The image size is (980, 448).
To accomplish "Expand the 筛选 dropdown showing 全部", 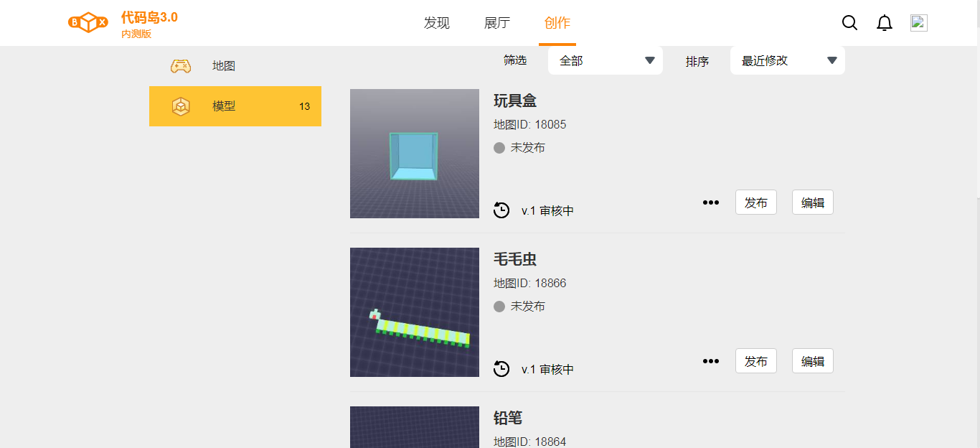I will point(606,60).
